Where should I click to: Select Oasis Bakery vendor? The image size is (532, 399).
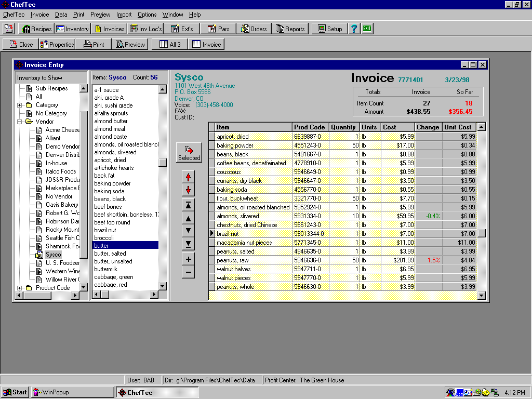click(x=62, y=205)
